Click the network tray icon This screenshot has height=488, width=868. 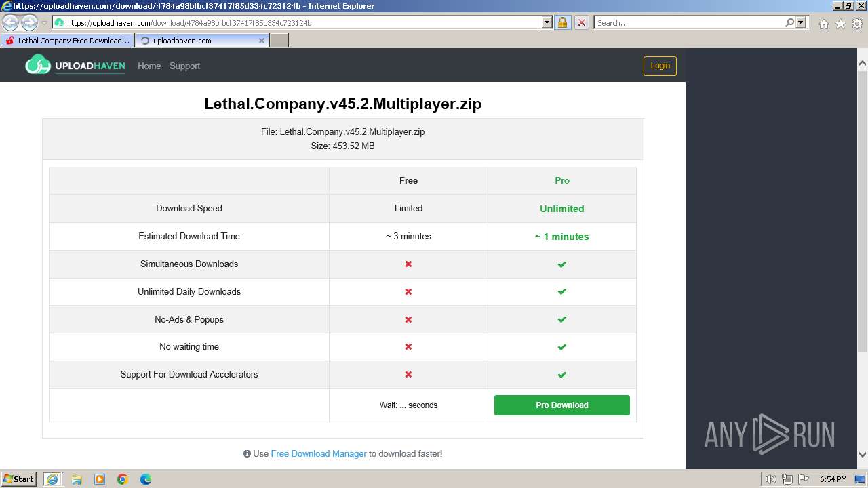click(787, 479)
